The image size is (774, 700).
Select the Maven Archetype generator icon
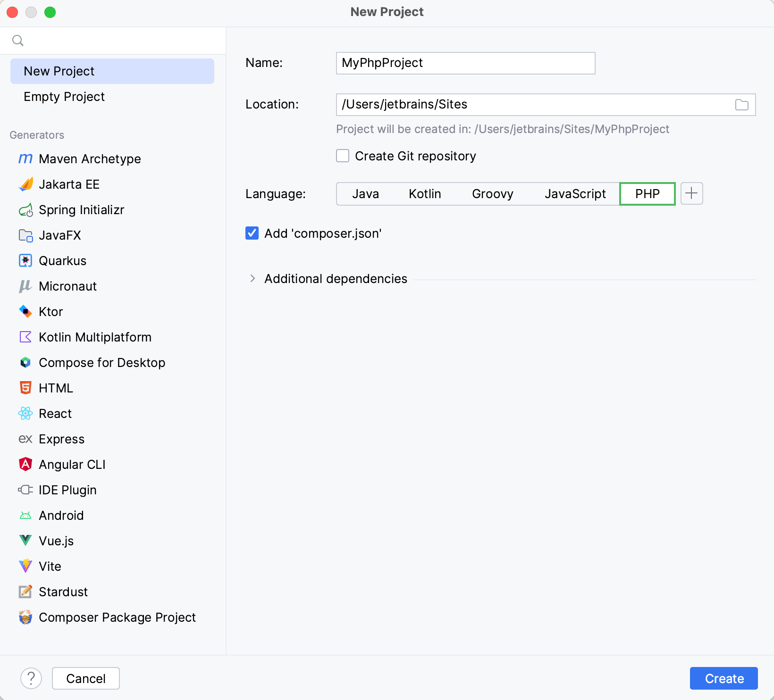(25, 159)
